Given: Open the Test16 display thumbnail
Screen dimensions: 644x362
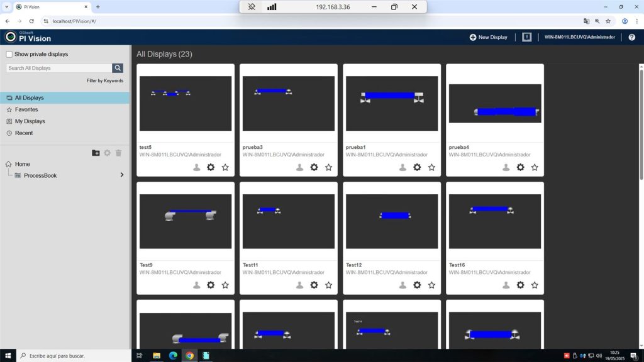Looking at the screenshot, I should [x=495, y=221].
